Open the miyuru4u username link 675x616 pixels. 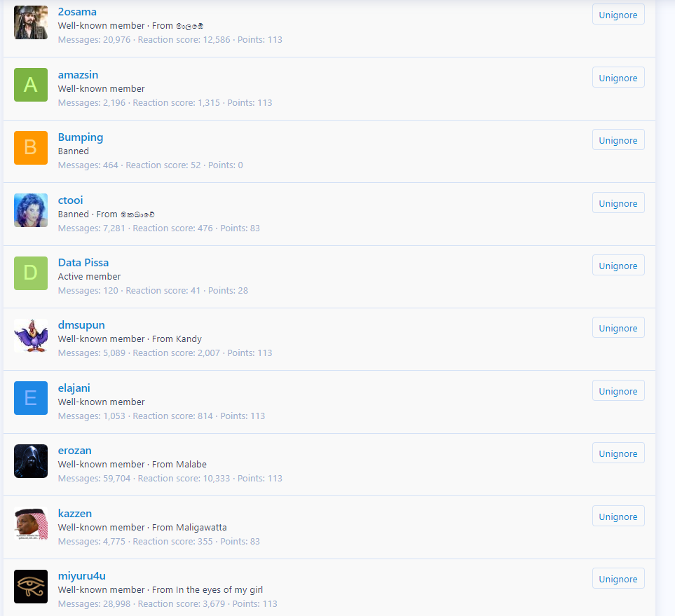[x=82, y=576]
